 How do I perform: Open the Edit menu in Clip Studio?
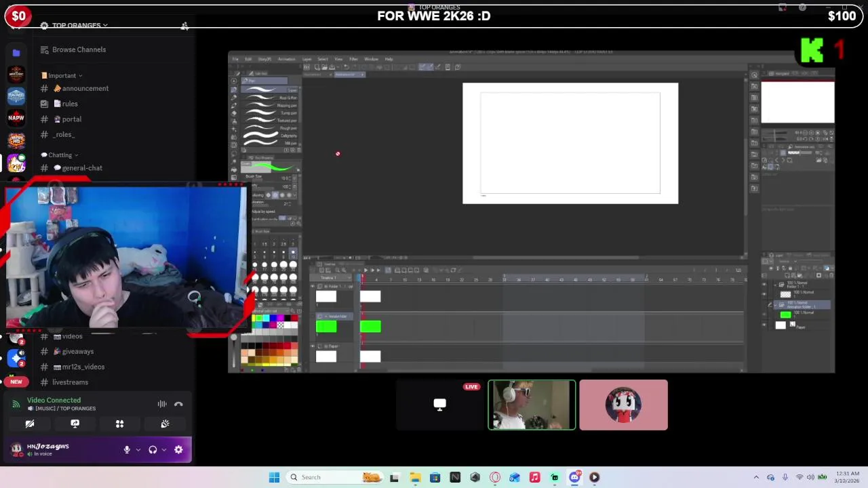[x=248, y=59]
